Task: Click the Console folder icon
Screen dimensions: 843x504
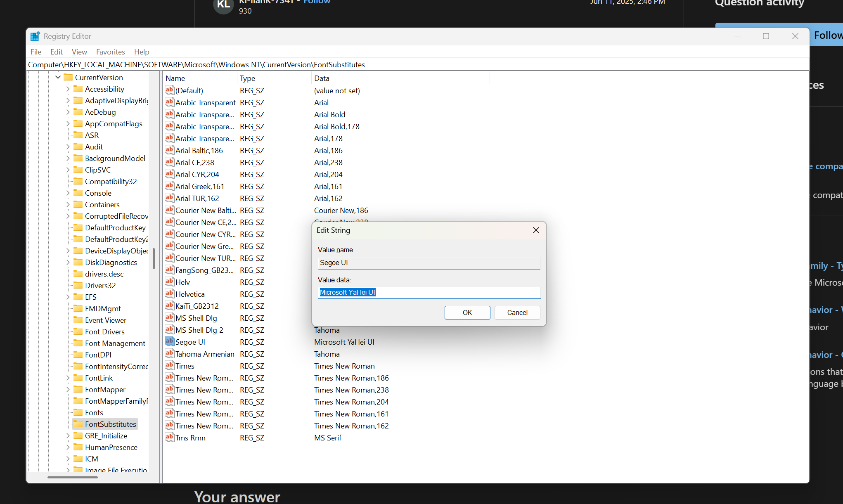Action: point(78,193)
